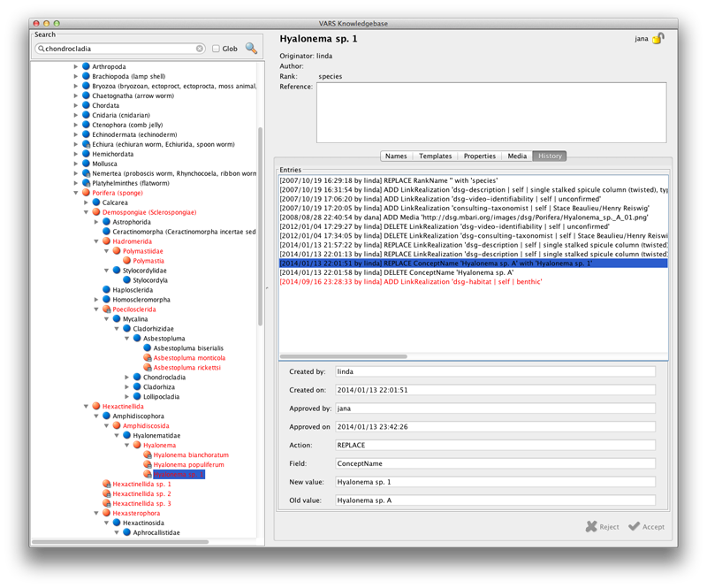Viewport: 707px width, 588px height.
Task: Click the Porifera (sponge) orange sphere icon
Action: click(x=86, y=193)
